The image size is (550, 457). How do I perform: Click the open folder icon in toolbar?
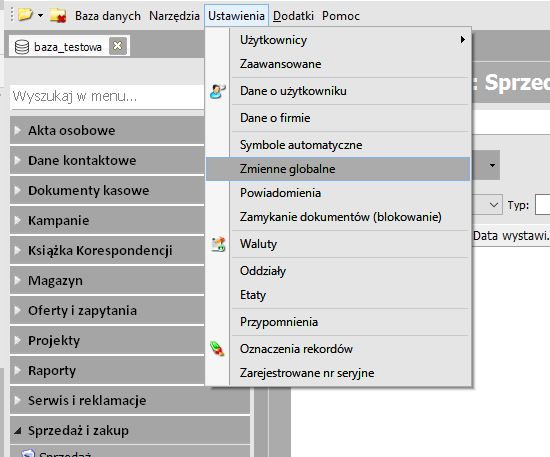tap(25, 15)
